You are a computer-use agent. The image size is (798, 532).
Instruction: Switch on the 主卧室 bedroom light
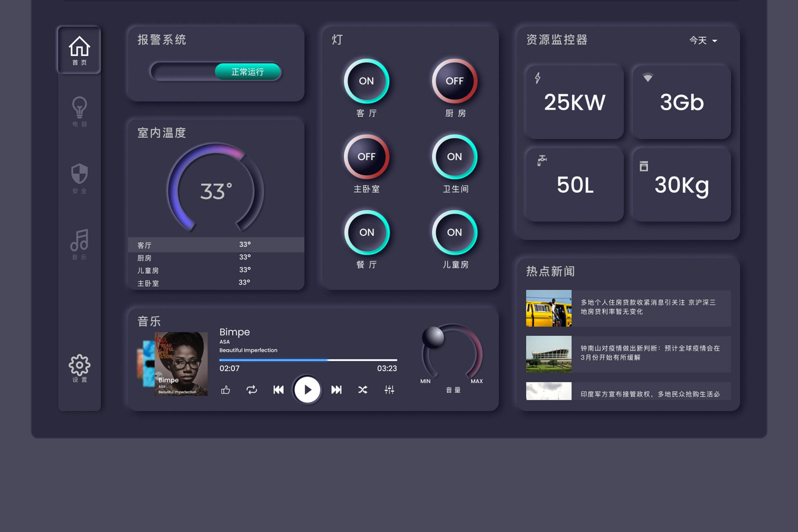(366, 157)
